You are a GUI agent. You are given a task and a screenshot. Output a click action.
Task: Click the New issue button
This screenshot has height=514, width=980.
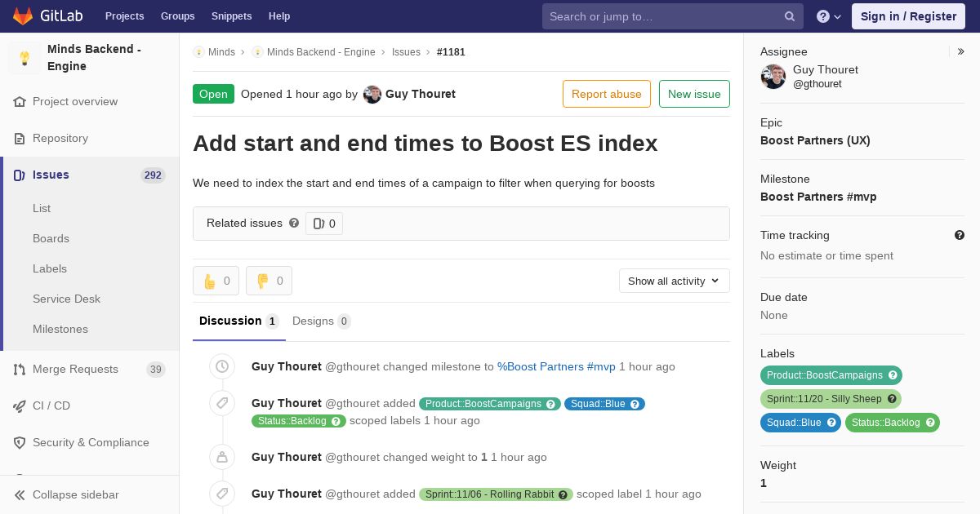[x=694, y=94]
